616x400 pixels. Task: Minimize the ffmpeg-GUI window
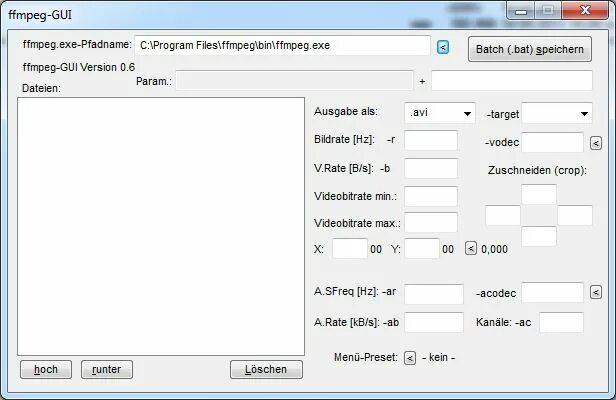point(521,11)
